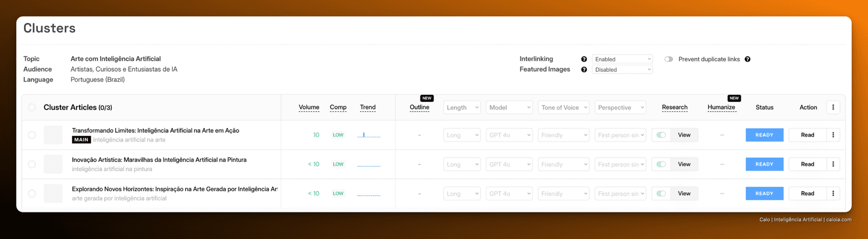Open three-dot menu for Inovação Artística row

tap(833, 164)
